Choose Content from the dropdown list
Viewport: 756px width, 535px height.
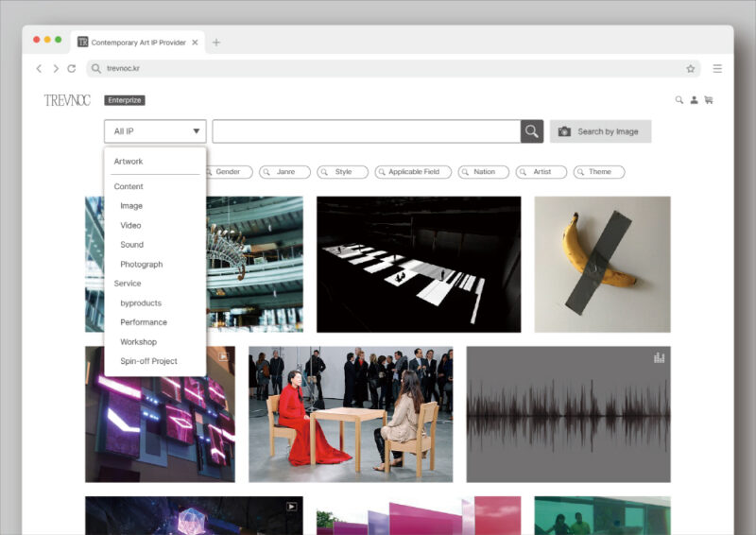(x=129, y=186)
